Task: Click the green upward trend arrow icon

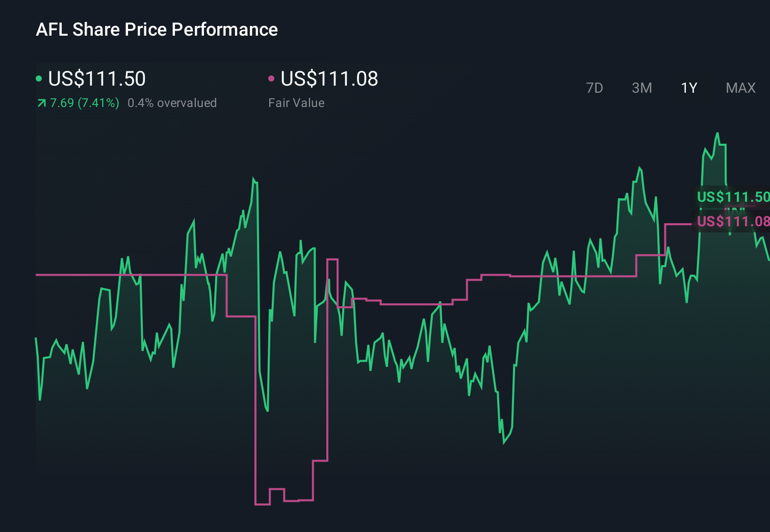Action: tap(41, 102)
